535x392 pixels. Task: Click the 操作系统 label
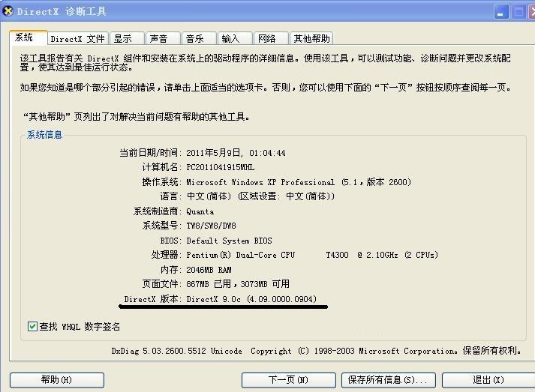(x=162, y=182)
